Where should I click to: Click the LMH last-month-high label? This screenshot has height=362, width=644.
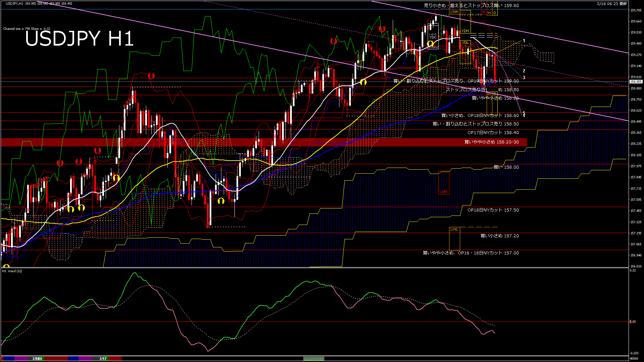(443, 192)
